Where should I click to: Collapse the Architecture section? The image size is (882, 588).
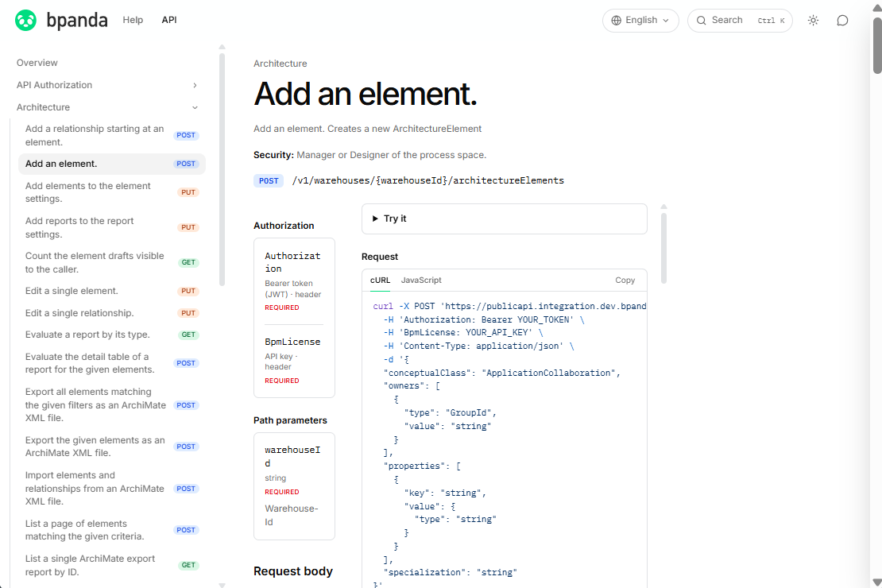(x=107, y=107)
